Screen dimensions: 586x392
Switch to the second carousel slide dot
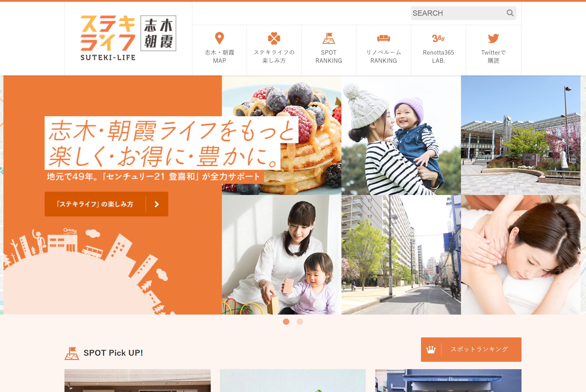click(300, 322)
